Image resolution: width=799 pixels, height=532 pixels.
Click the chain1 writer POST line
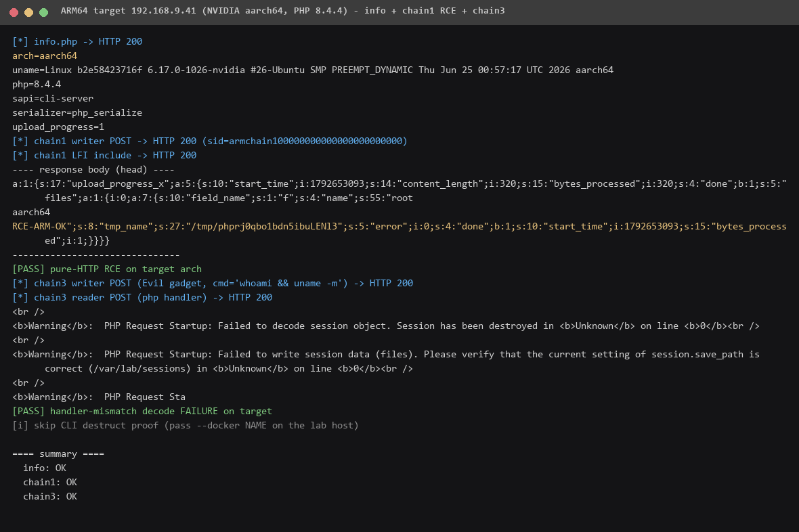tap(210, 141)
